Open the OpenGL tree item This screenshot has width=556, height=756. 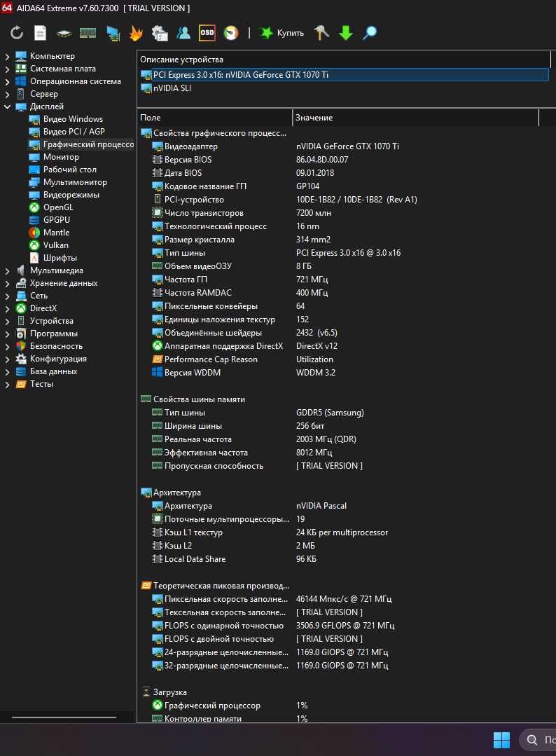pyautogui.click(x=51, y=207)
